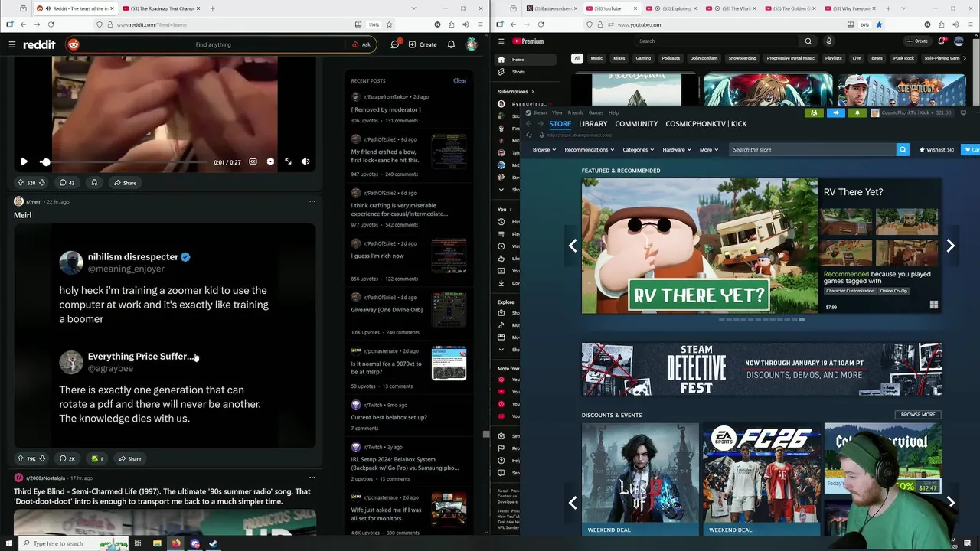The image size is (980, 551).
Task: Open Reddit user avatar menu
Action: tap(472, 44)
